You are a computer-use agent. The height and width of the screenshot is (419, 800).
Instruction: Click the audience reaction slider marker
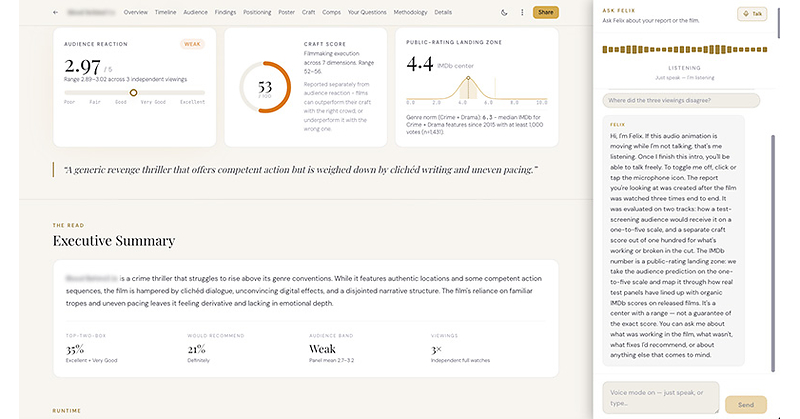(133, 93)
